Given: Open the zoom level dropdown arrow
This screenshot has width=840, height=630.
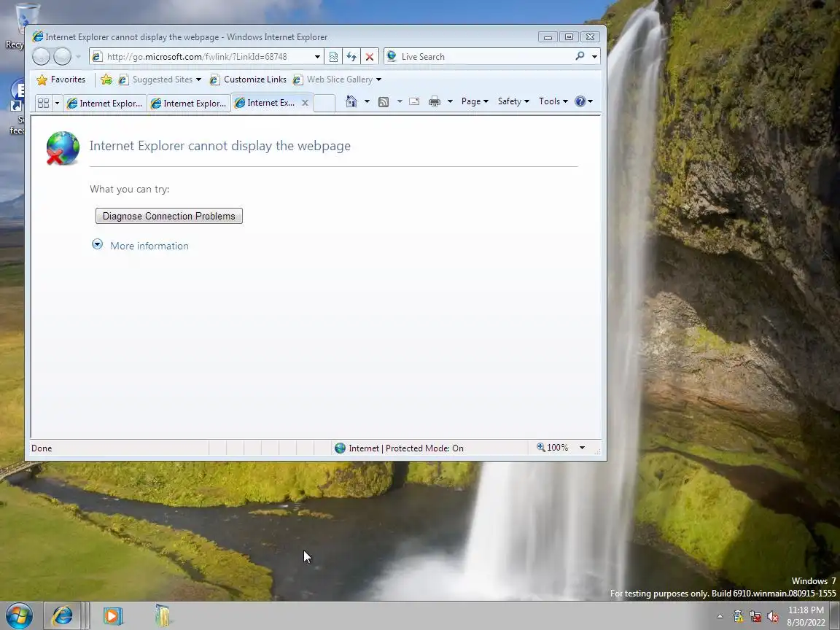Looking at the screenshot, I should point(582,448).
